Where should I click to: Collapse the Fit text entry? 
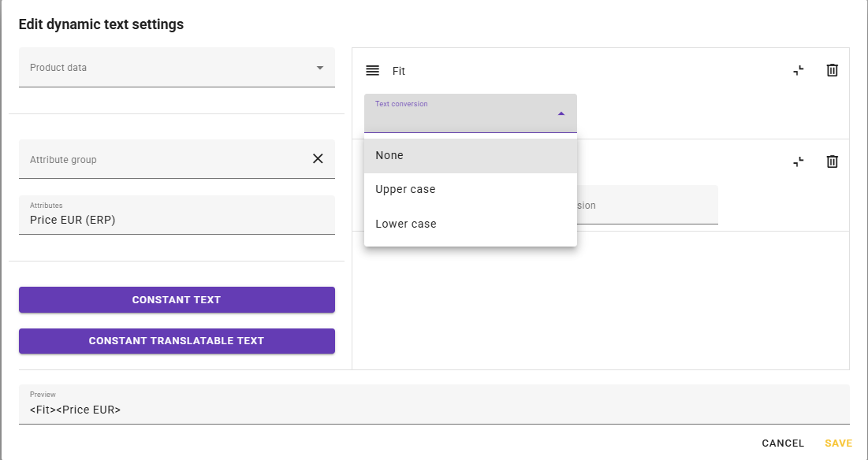[799, 70]
